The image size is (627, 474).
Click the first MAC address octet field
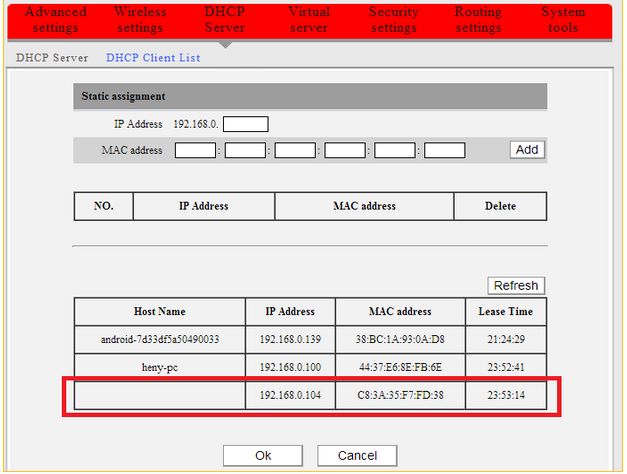click(196, 150)
